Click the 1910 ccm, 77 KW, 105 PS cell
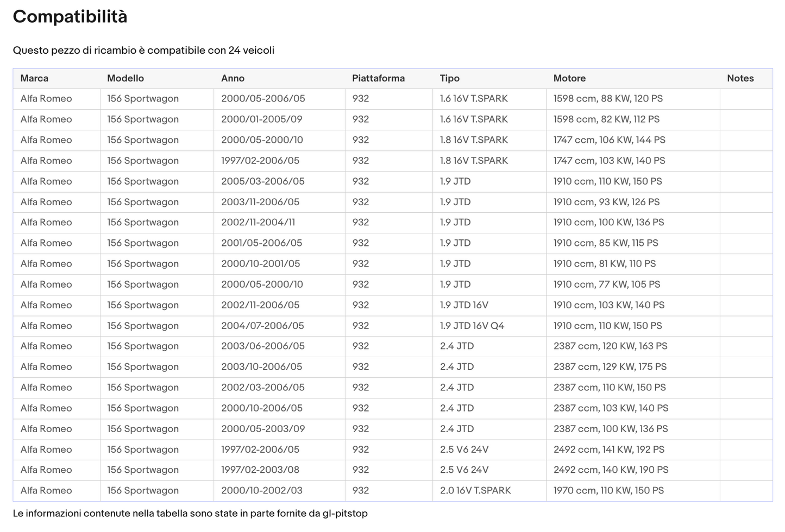This screenshot has width=785, height=532. click(x=606, y=284)
